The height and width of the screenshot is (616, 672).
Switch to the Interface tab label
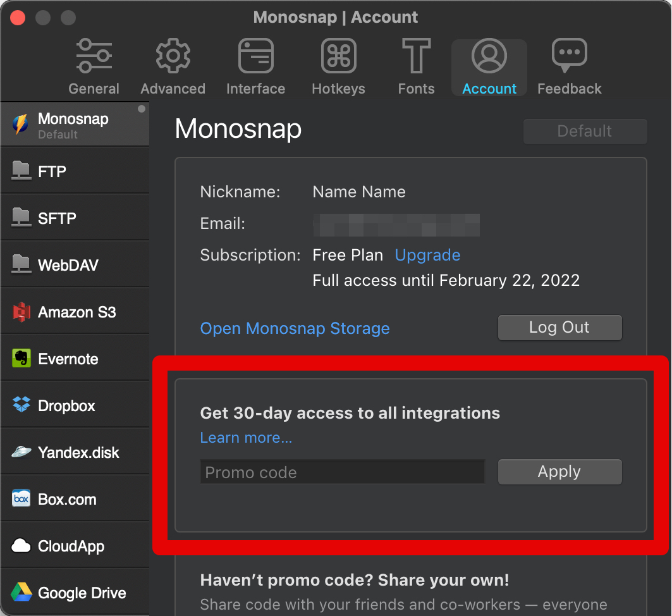coord(256,89)
